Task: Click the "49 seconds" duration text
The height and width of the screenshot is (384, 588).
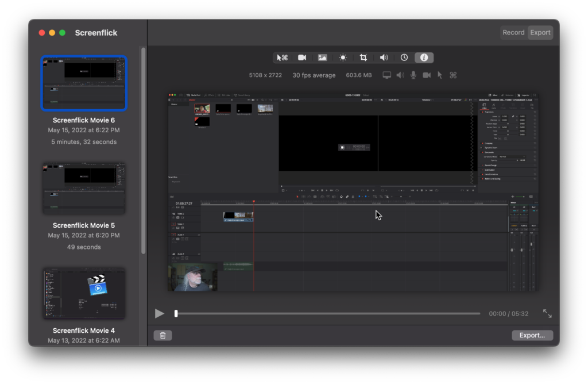Action: pos(84,247)
